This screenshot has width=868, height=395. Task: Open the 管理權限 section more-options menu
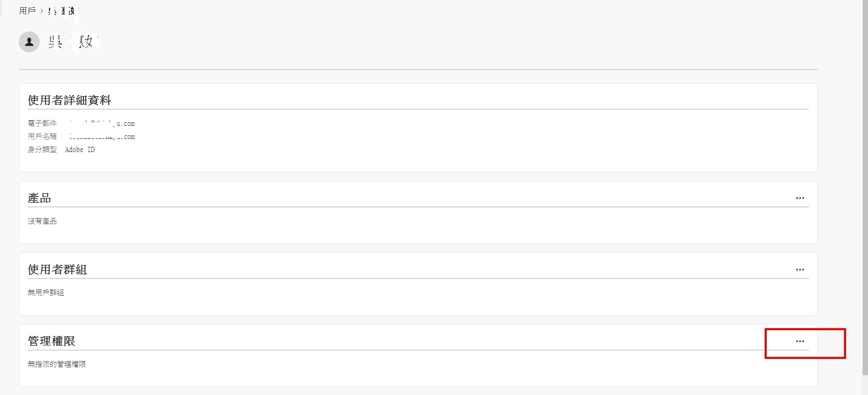[x=800, y=341]
